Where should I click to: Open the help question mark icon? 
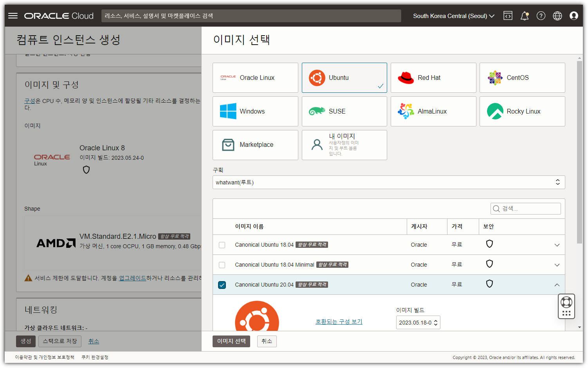pos(541,16)
